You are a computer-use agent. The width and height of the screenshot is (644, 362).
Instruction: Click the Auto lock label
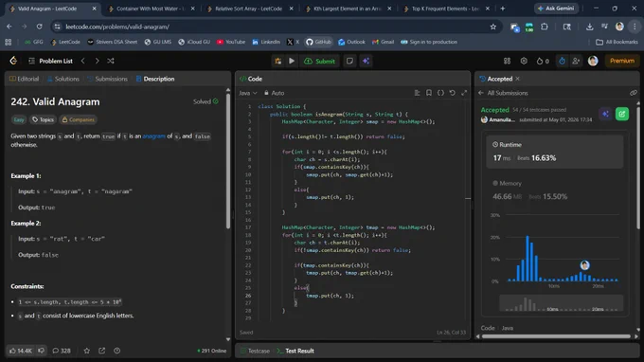274,93
